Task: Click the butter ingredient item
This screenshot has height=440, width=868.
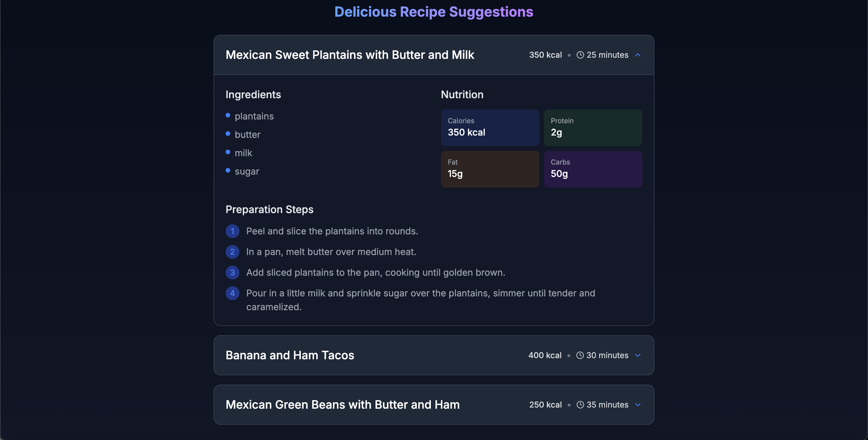Action: [247, 134]
